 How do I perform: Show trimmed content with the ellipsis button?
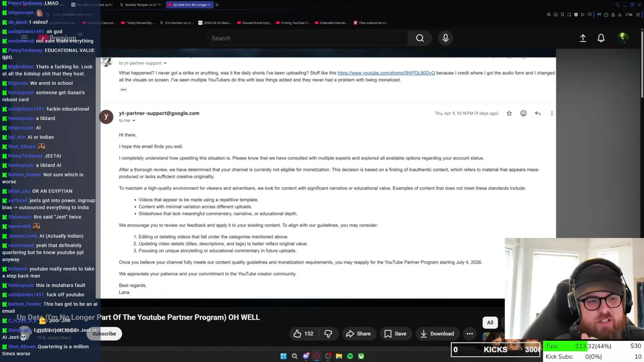[x=123, y=89]
